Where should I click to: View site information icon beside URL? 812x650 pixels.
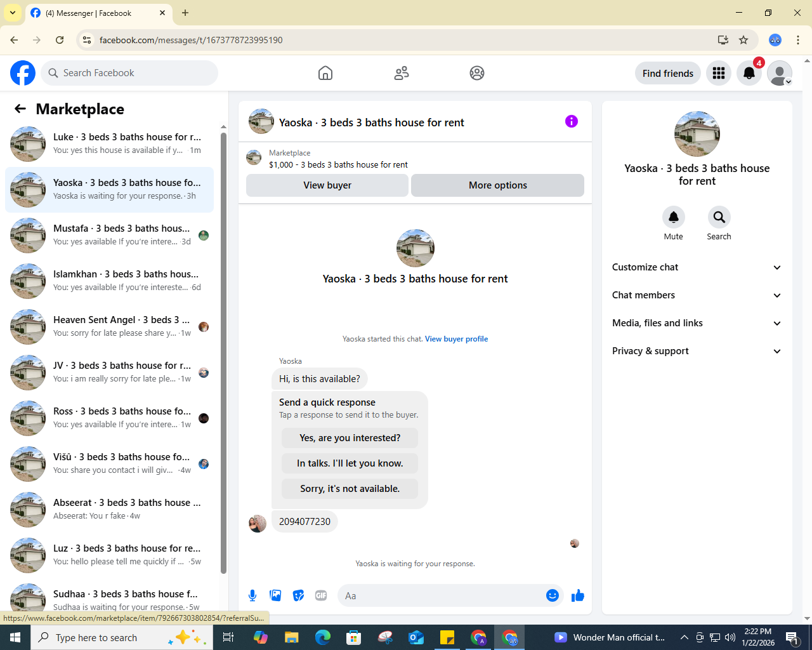87,40
